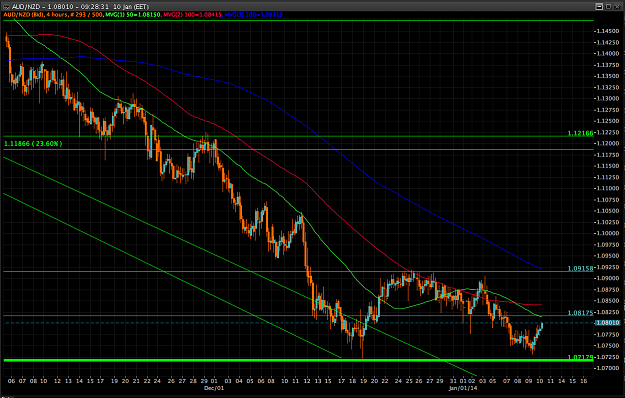Viewport: 625px width, 398px height.
Task: Click the 1.09158 level label
Action: pyautogui.click(x=580, y=269)
